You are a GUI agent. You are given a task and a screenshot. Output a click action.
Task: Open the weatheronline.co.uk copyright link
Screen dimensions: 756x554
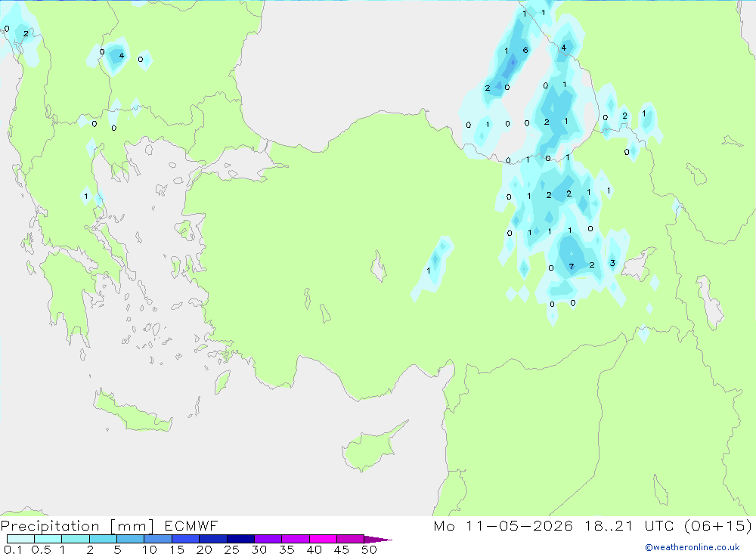pos(692,547)
